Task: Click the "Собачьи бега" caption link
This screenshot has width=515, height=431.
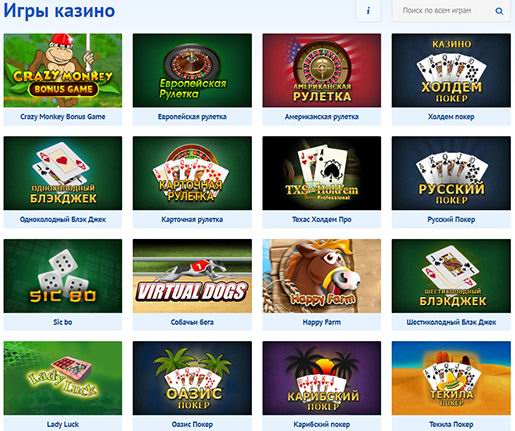Action: point(192,322)
